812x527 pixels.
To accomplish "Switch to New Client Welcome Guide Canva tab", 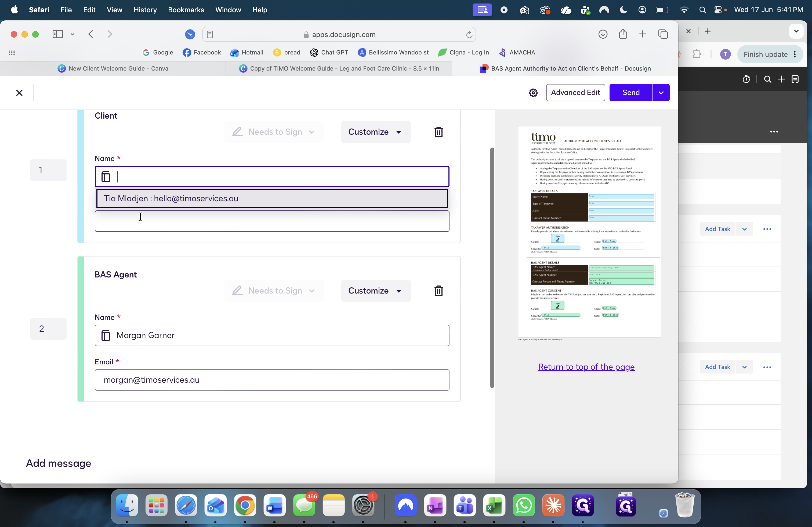I will tap(113, 68).
